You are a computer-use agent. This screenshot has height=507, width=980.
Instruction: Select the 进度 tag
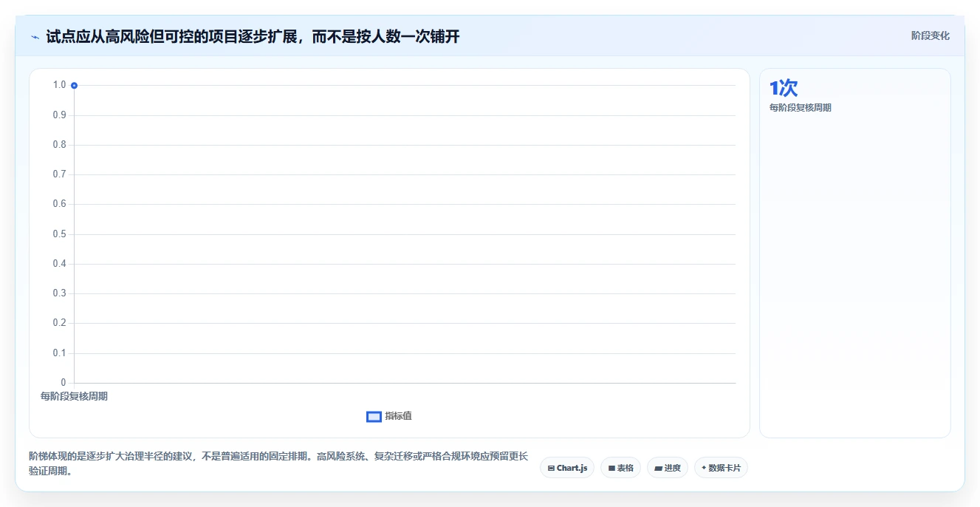pyautogui.click(x=668, y=468)
